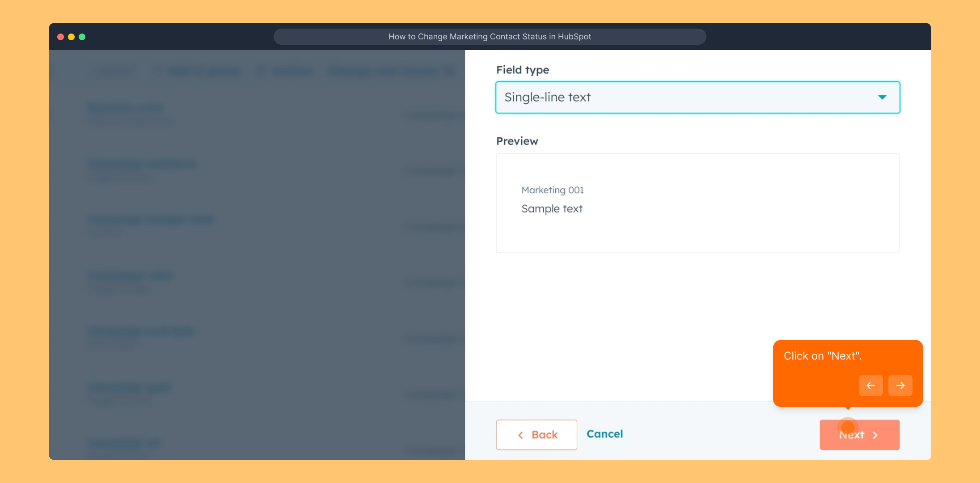The width and height of the screenshot is (980, 483).
Task: Click the teal caret of Field type
Action: (882, 97)
